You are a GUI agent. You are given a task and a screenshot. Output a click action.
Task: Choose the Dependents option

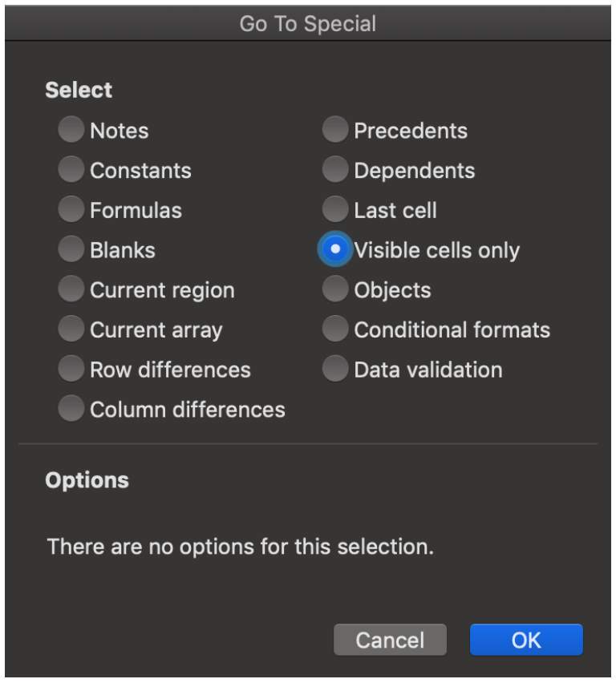click(x=335, y=169)
